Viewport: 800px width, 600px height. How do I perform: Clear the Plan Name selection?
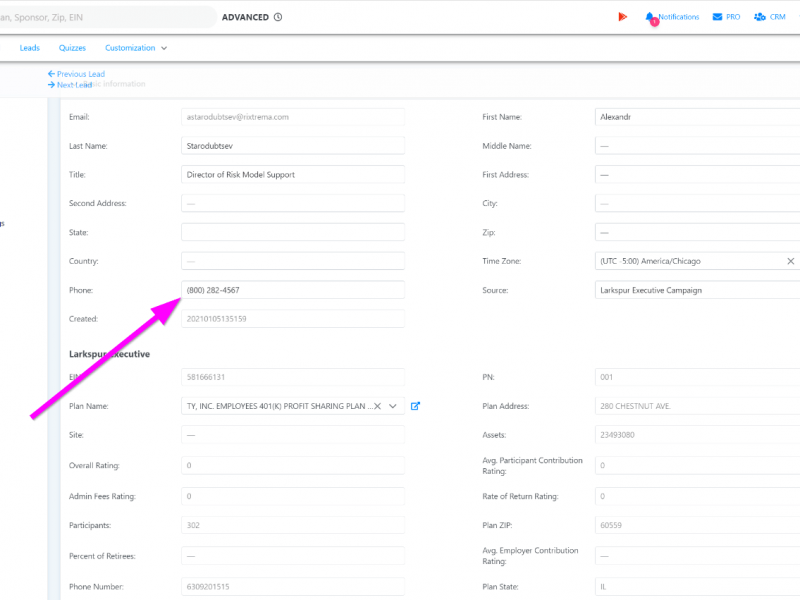[378, 406]
